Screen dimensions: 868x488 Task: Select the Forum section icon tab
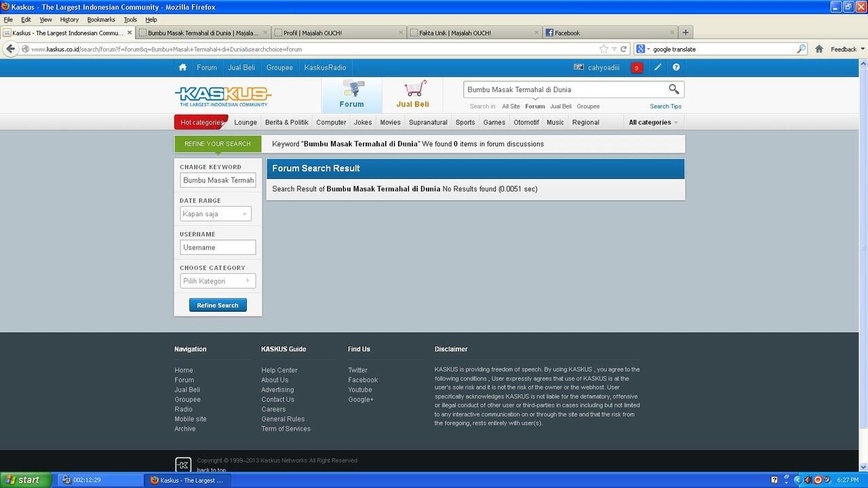click(x=351, y=95)
